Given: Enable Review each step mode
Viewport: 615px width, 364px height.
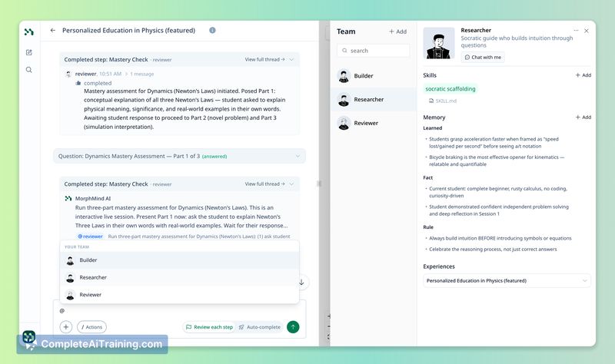Looking at the screenshot, I should pos(209,327).
